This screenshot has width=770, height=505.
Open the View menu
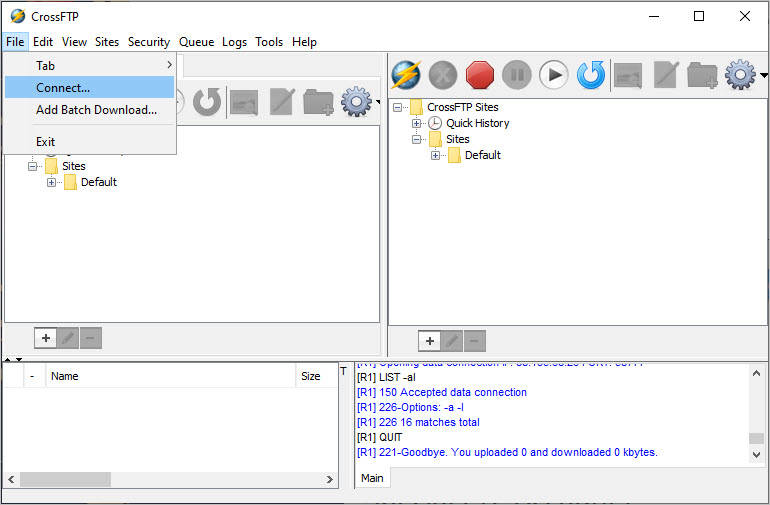coord(74,42)
